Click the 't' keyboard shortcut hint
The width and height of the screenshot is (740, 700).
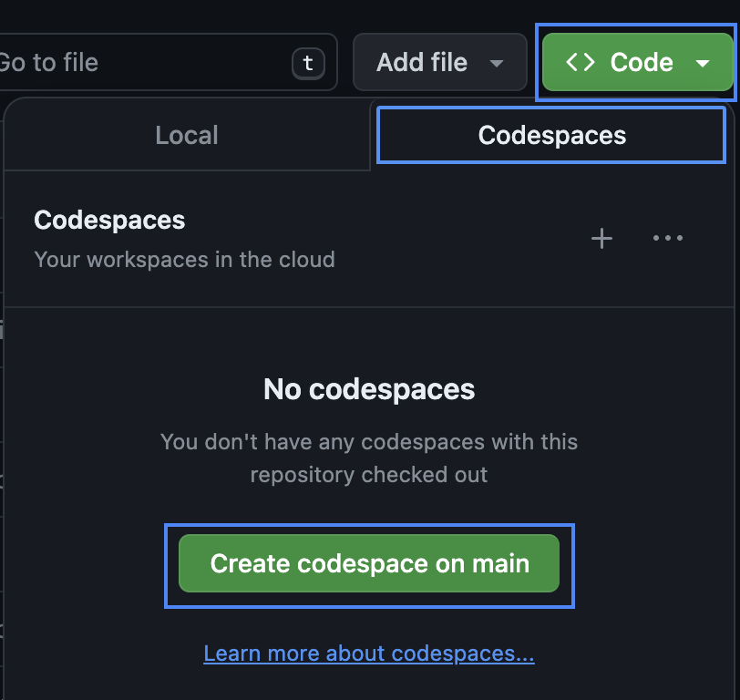(308, 63)
